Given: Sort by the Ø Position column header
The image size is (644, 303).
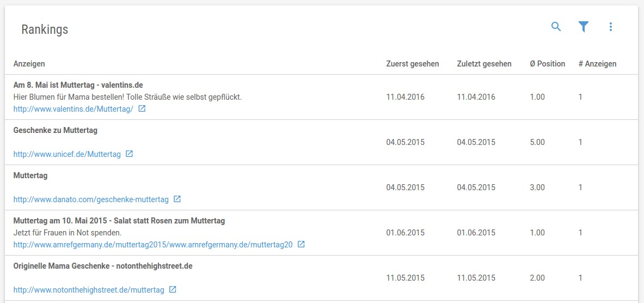Looking at the screenshot, I should 548,64.
